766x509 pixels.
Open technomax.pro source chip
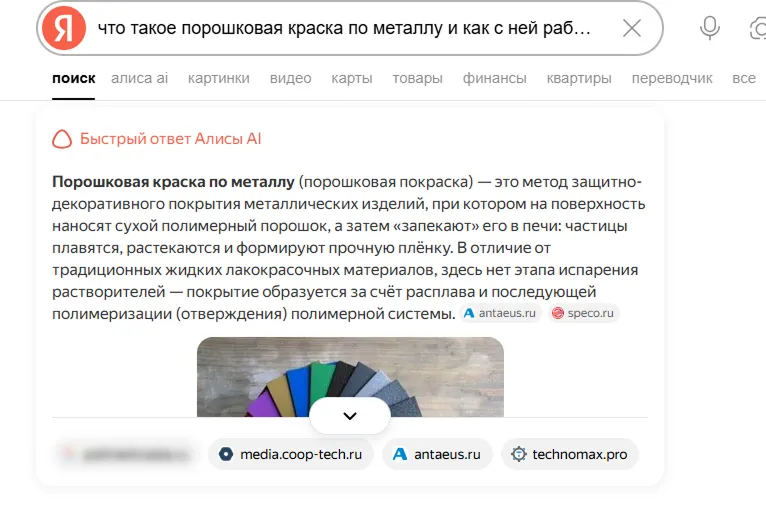click(570, 454)
